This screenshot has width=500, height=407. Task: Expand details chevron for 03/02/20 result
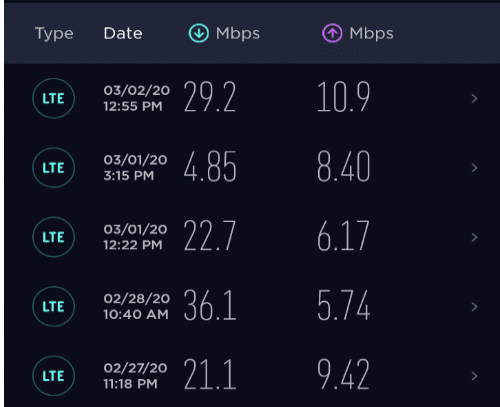(474, 98)
